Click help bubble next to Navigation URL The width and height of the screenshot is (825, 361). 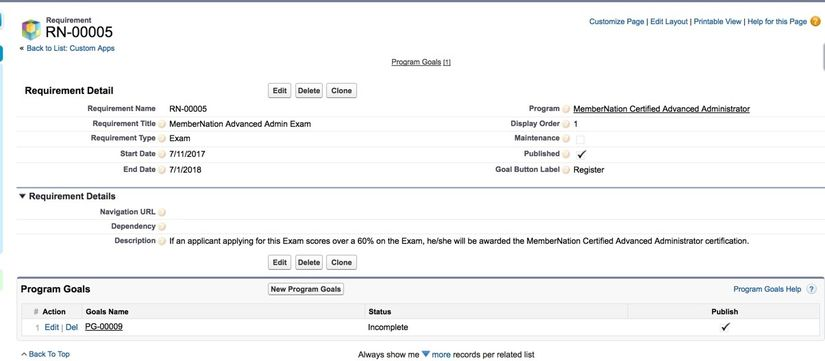point(162,212)
